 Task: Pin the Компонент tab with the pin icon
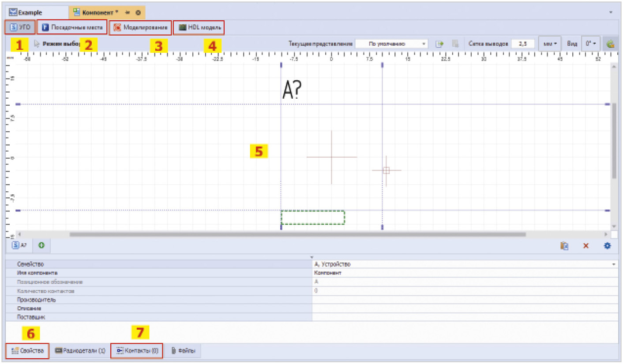(x=128, y=13)
